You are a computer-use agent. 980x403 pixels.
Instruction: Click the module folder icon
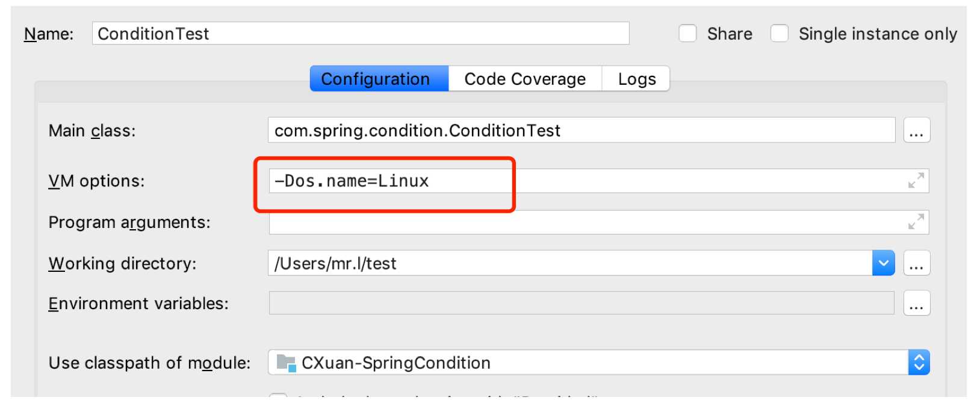click(x=286, y=363)
